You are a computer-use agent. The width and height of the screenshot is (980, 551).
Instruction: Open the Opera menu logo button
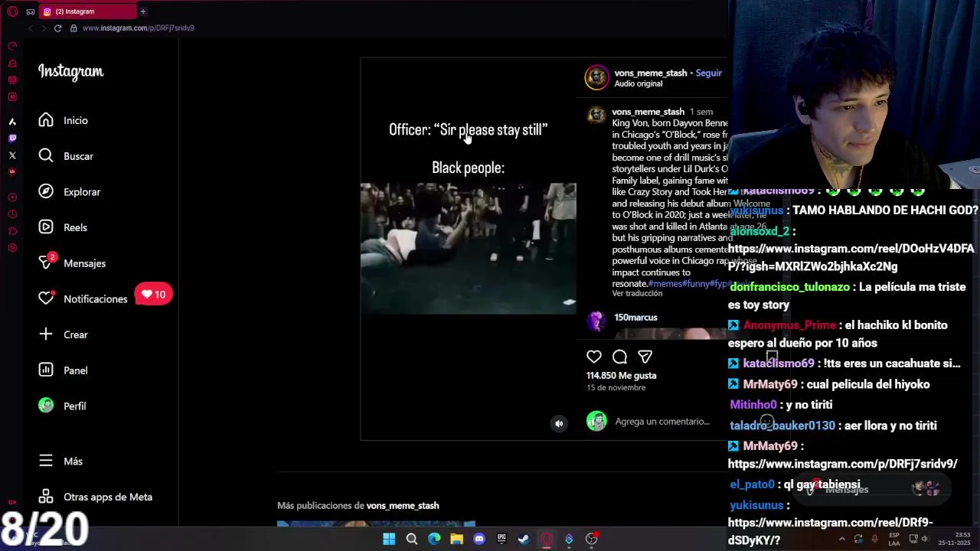click(12, 11)
